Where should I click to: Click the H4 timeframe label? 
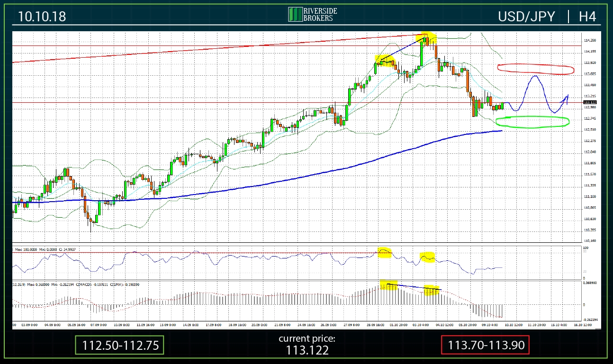point(587,17)
